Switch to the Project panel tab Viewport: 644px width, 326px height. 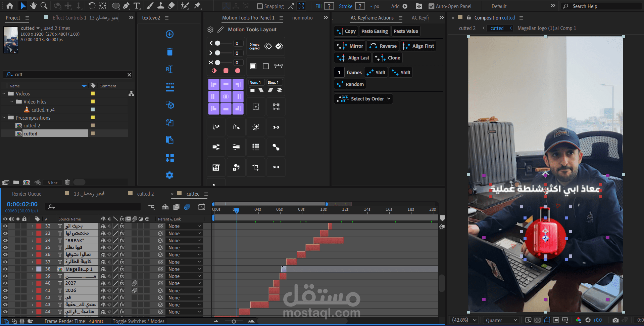(13, 18)
